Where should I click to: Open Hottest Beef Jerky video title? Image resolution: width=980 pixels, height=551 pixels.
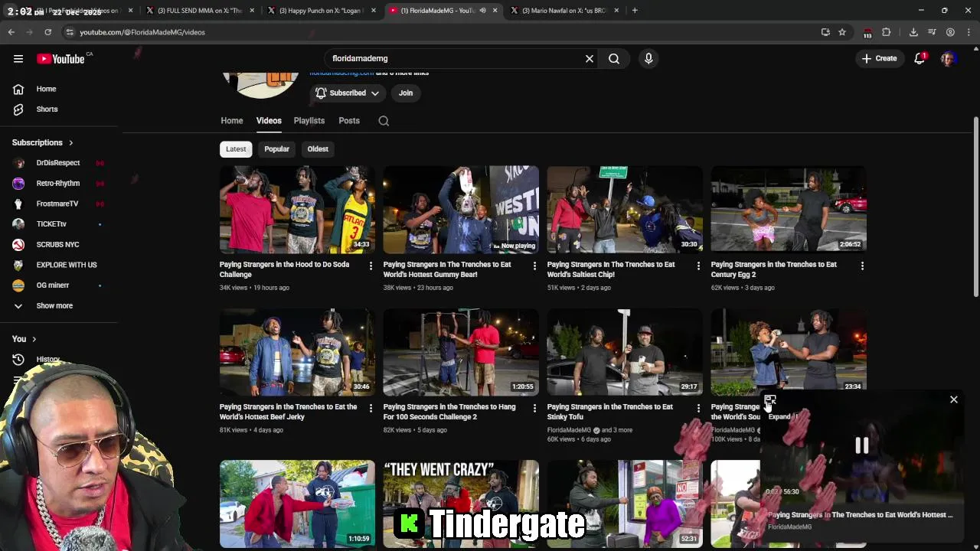pyautogui.click(x=288, y=412)
